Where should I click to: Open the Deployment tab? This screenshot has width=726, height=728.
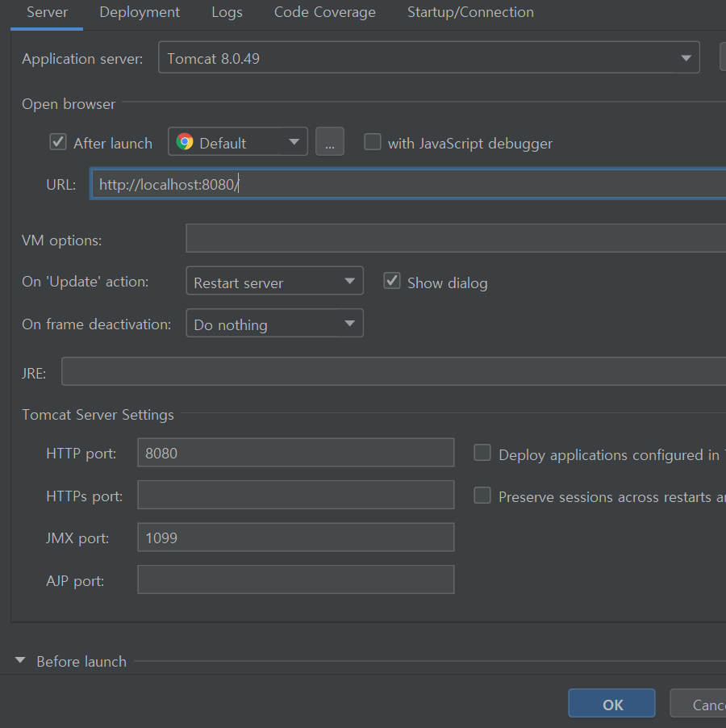(x=140, y=13)
